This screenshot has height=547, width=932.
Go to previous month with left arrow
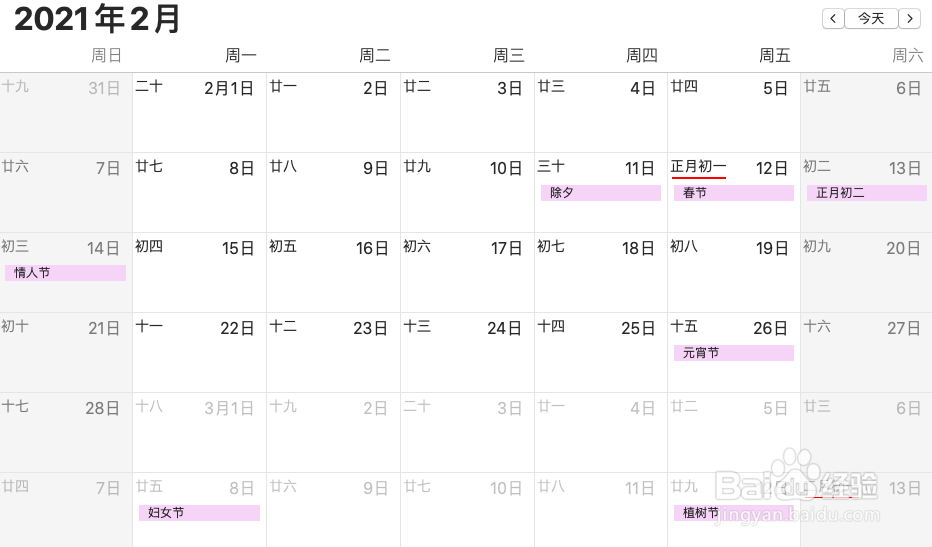coord(833,18)
